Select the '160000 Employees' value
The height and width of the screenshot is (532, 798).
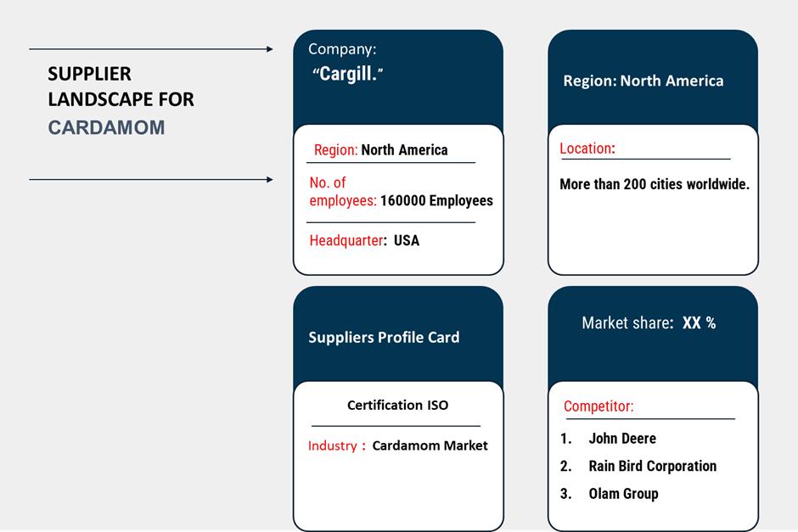coord(436,201)
